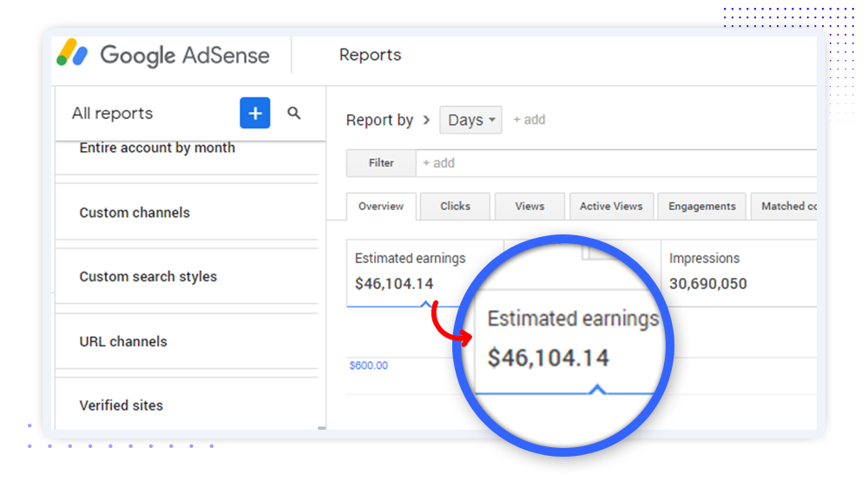The image size is (868, 481).
Task: Click the Filter button
Action: tap(381, 162)
